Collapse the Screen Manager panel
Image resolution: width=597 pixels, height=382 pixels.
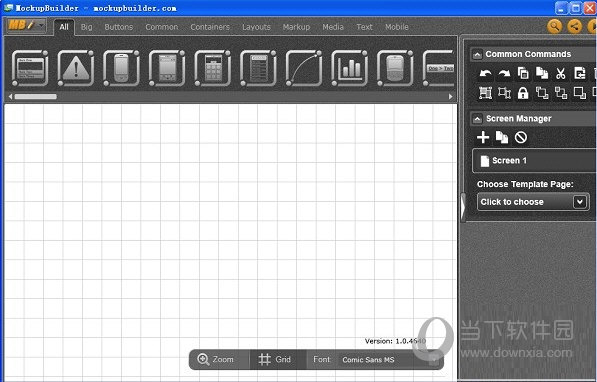click(477, 119)
